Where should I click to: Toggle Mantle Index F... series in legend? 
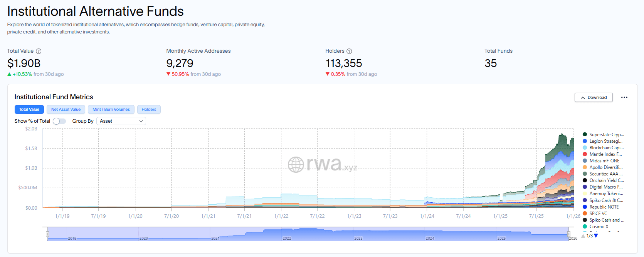pyautogui.click(x=602, y=154)
